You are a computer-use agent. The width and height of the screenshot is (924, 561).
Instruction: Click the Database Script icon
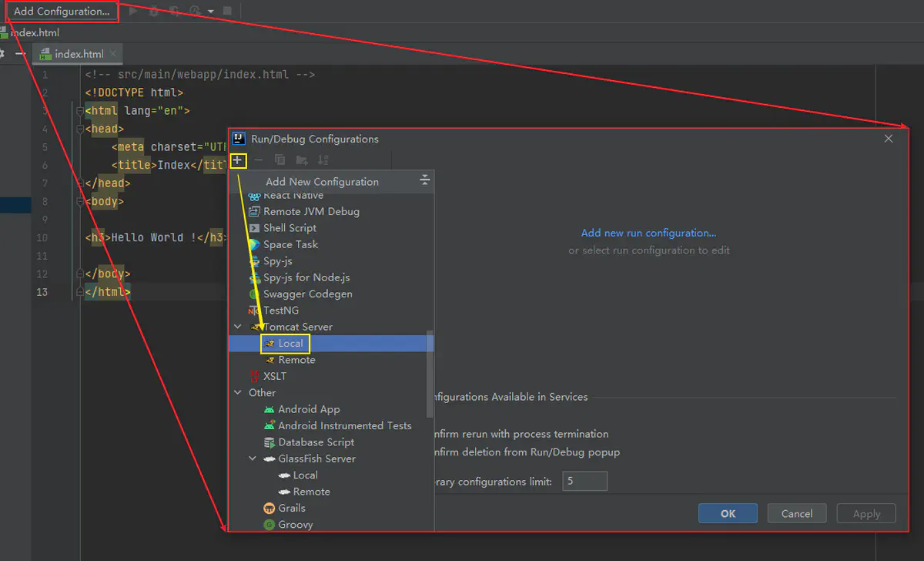coord(269,442)
